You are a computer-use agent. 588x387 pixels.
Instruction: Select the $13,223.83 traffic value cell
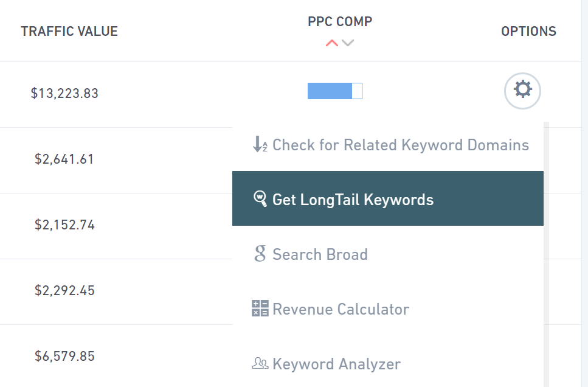[x=64, y=93]
